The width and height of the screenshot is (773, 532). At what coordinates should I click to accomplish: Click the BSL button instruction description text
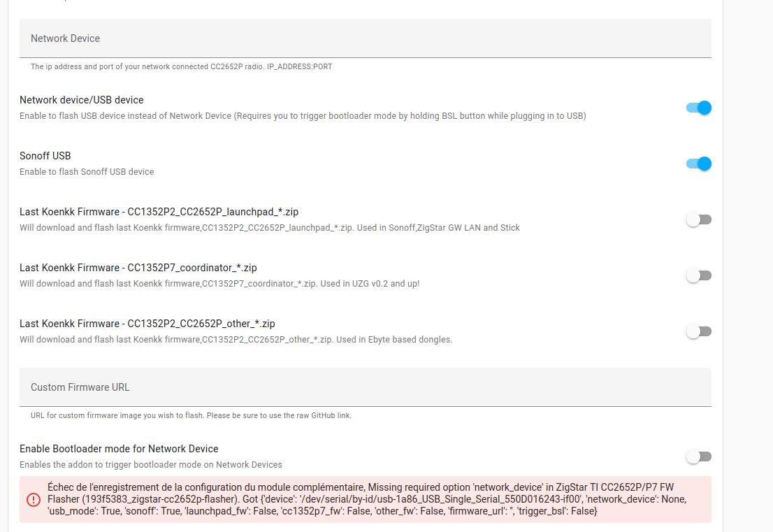(303, 116)
